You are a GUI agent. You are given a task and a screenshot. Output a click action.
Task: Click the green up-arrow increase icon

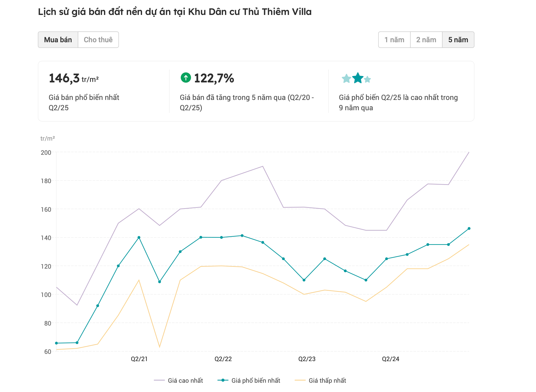[x=186, y=78]
